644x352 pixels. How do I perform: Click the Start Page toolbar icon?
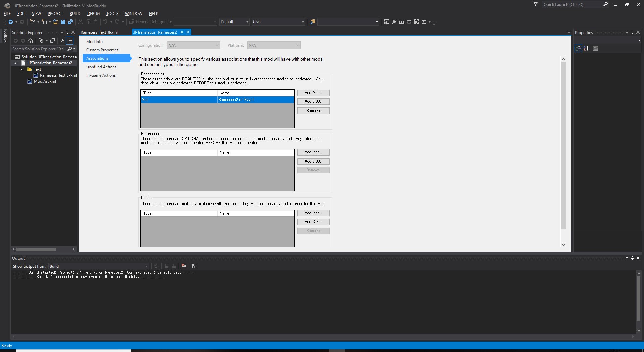tap(409, 22)
